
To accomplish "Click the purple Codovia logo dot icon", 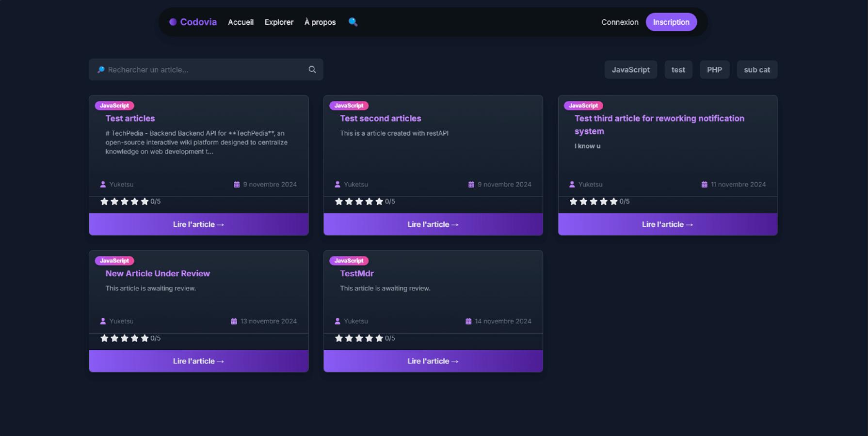I will click(x=173, y=22).
